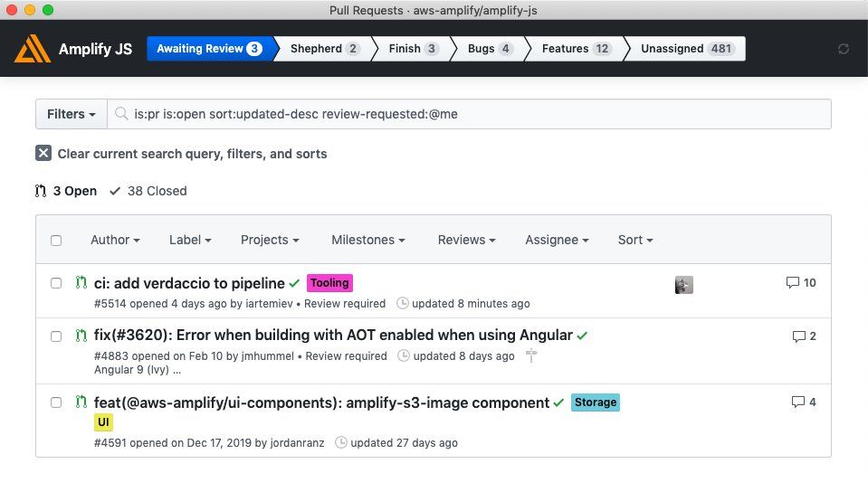Click open PR icon for Angular AOT fix

click(x=81, y=335)
